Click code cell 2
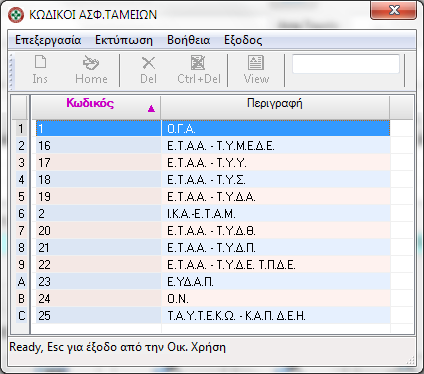This screenshot has height=374, width=424. 98,214
